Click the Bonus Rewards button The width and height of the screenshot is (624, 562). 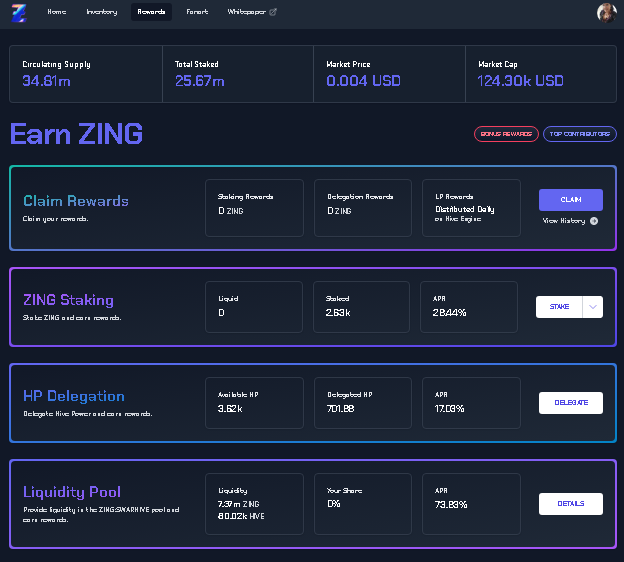pos(506,134)
